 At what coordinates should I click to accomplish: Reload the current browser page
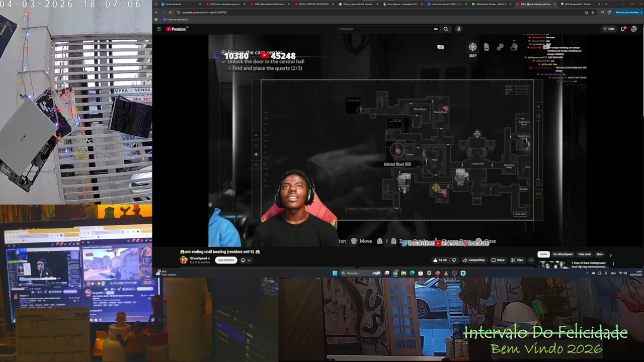tap(170, 12)
